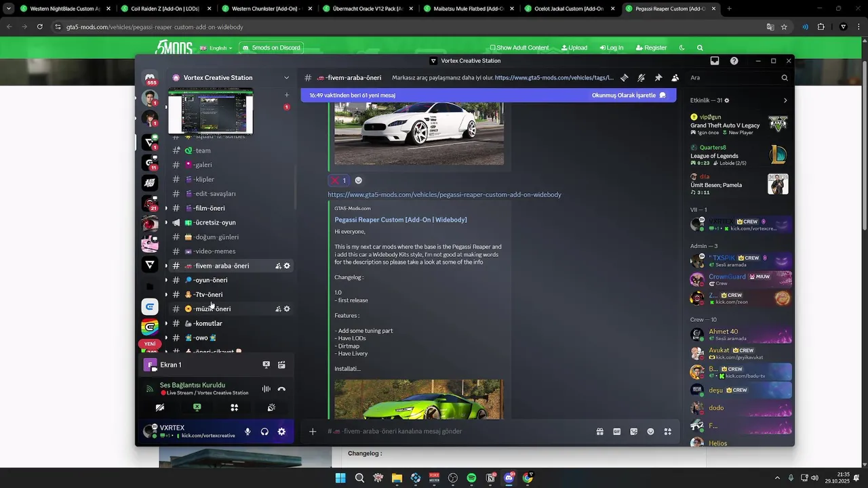Edit -fivem-araba-öneri channel gear icon
This screenshot has width=868, height=488.
pos(287,266)
